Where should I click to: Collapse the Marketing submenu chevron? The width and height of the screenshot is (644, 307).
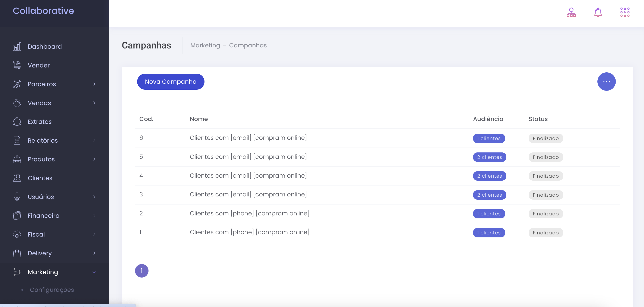coord(94,272)
